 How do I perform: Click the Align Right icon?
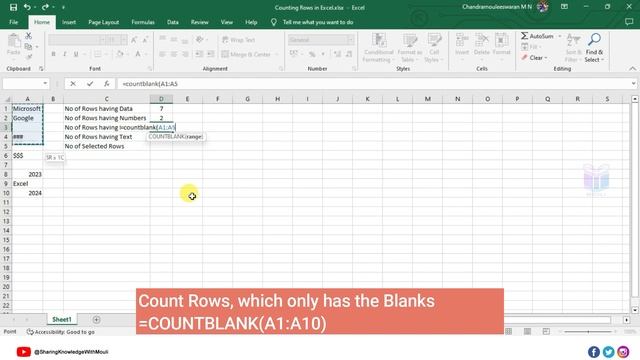coord(185,54)
